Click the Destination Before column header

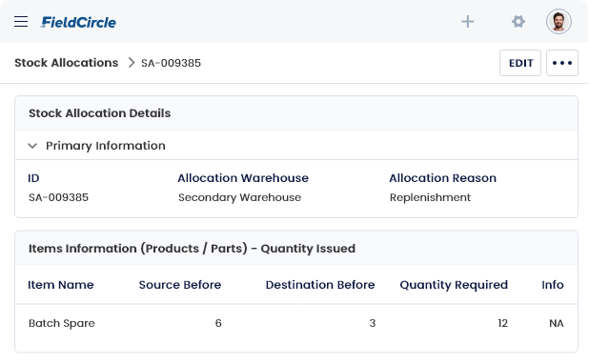(x=320, y=285)
